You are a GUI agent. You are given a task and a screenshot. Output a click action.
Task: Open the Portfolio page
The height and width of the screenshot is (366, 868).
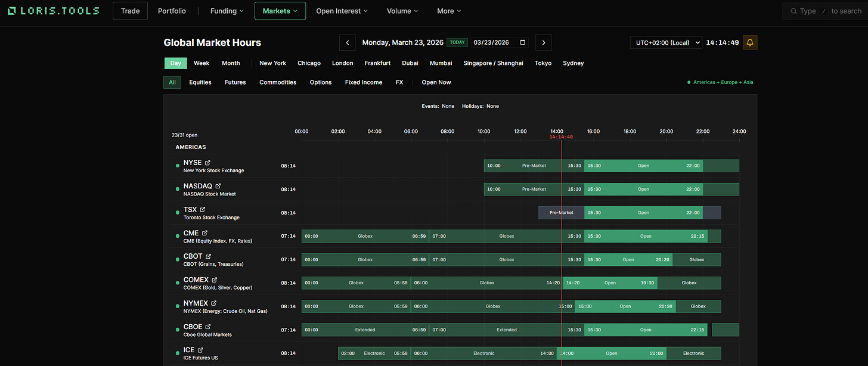click(172, 11)
